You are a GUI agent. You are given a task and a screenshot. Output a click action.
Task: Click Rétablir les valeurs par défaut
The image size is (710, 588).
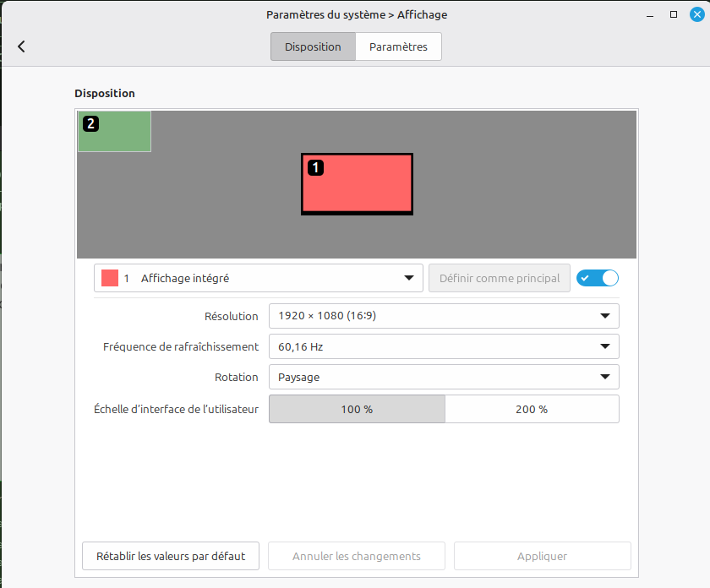[171, 556]
